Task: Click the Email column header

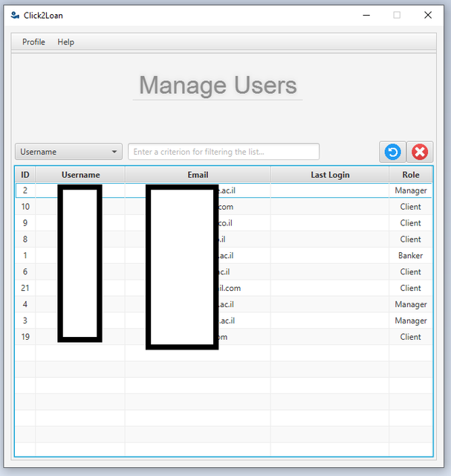Action: 198,175
